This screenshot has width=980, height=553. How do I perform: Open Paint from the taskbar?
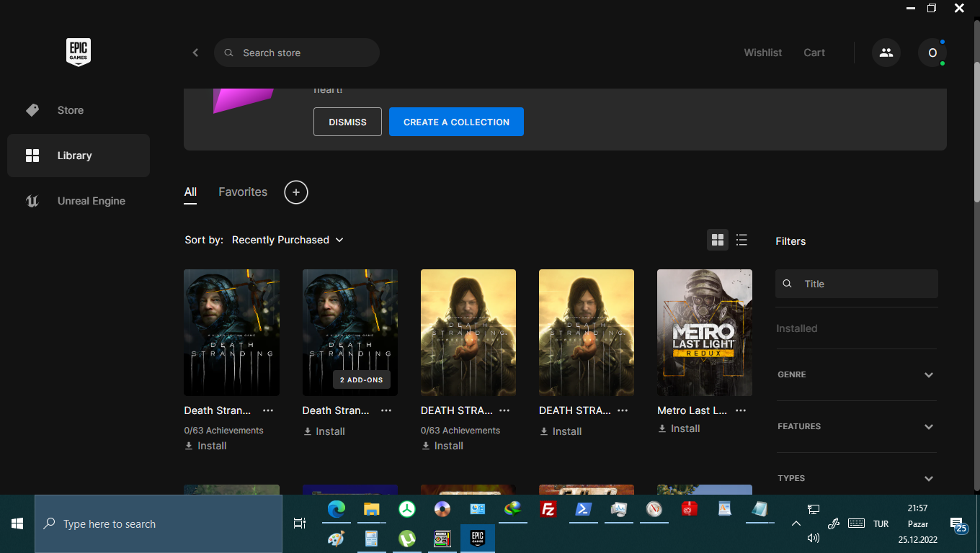pos(337,539)
